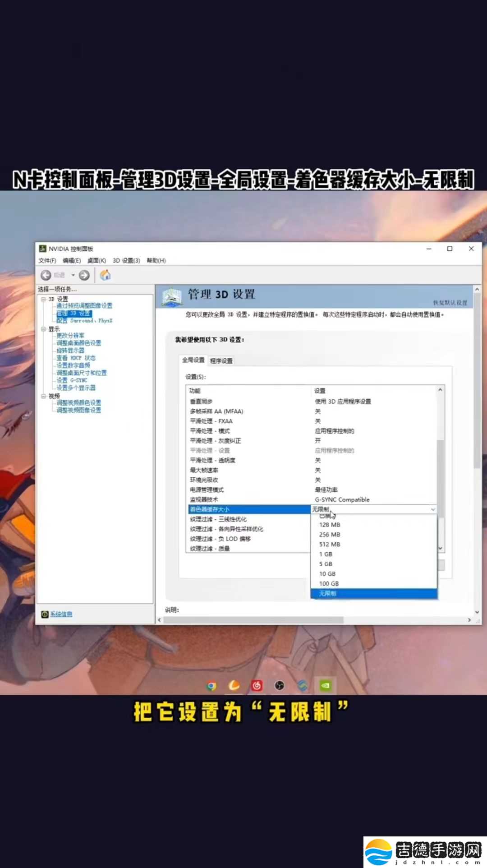Choose 512 MB in the dropdown list
The image size is (487, 868).
[374, 545]
